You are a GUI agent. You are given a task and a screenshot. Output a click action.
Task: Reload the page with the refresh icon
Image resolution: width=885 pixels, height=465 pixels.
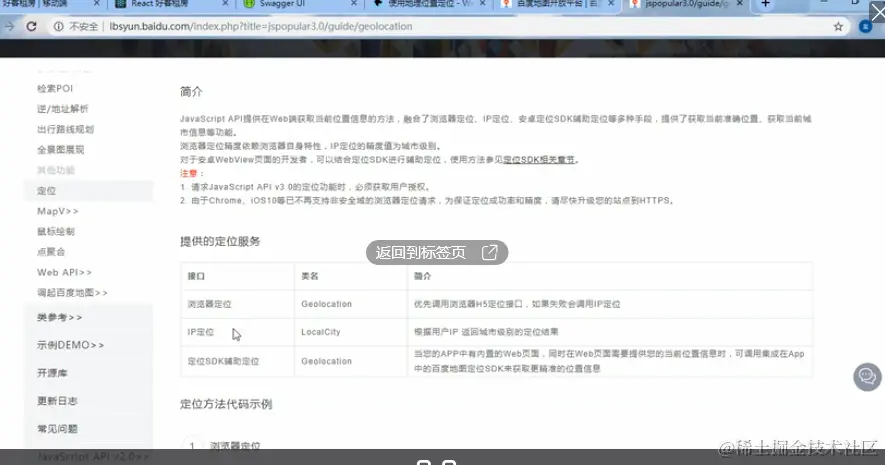pos(32,27)
